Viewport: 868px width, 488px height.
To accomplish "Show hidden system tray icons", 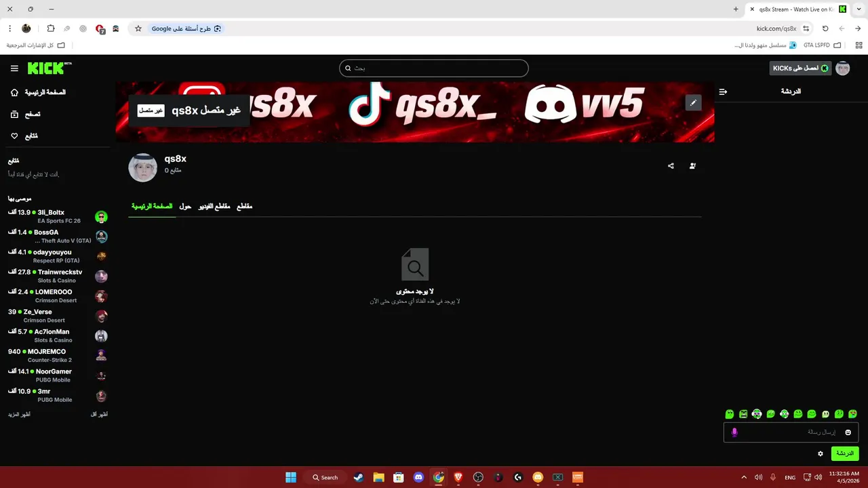I will coord(744,477).
